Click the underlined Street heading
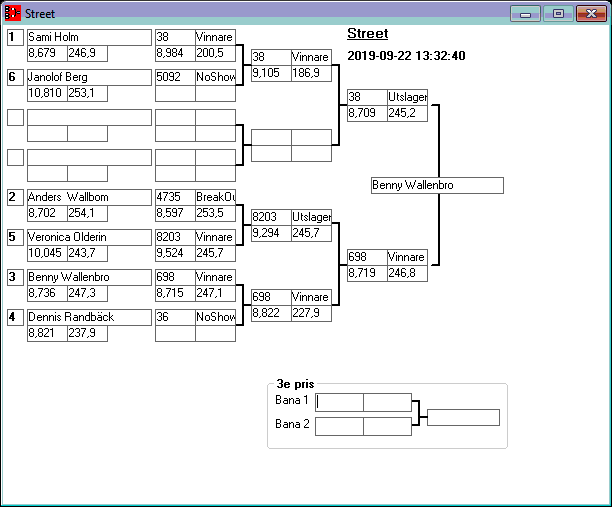The height and width of the screenshot is (507, 612). coord(367,34)
